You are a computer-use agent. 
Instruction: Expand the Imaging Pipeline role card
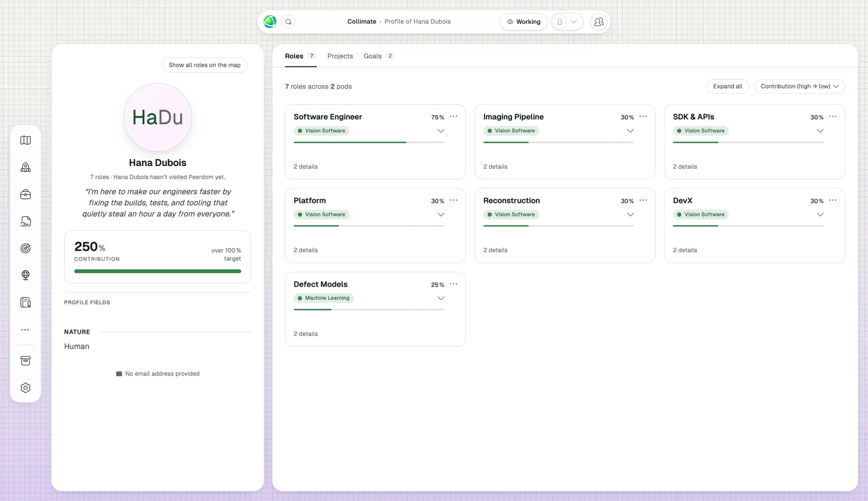(x=630, y=131)
